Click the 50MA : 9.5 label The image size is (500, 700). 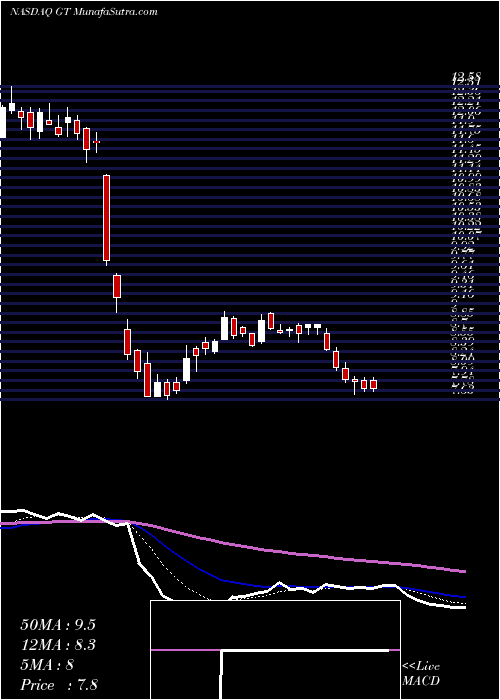(58, 625)
